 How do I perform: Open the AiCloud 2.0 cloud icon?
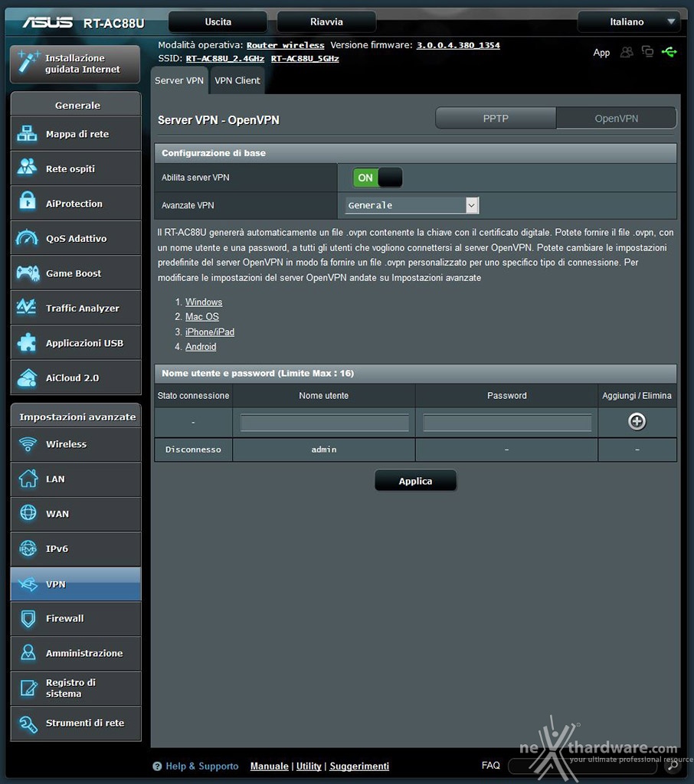coord(27,377)
